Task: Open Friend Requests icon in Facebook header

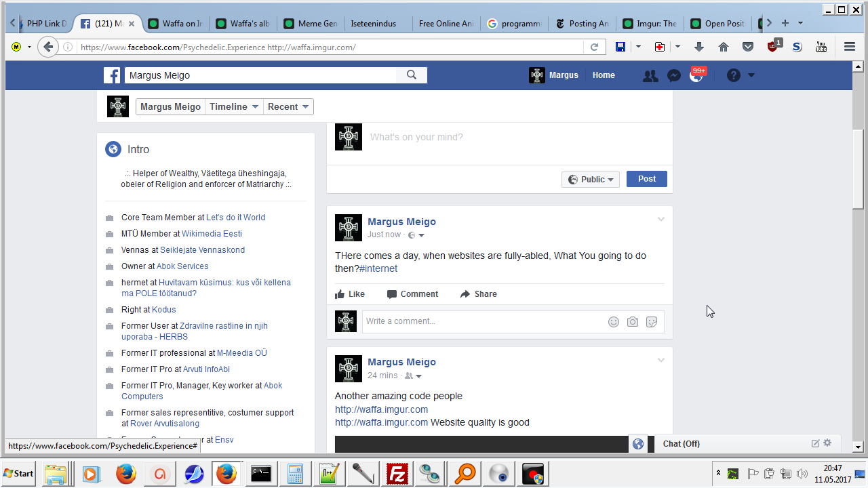Action: coord(650,76)
